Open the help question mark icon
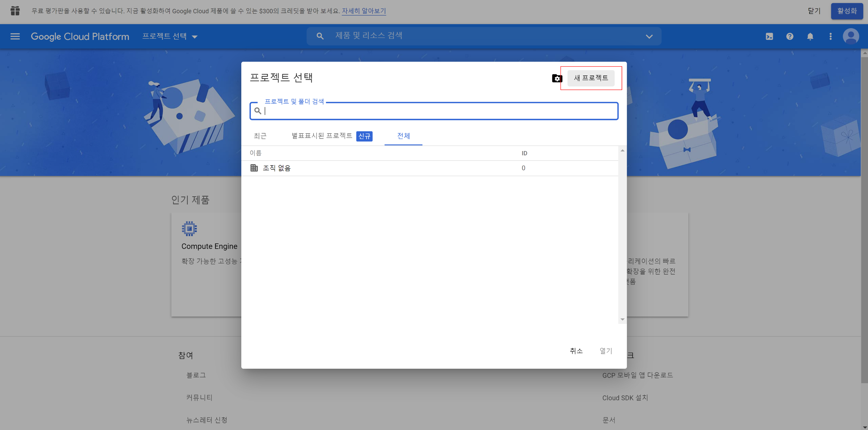 [x=789, y=36]
